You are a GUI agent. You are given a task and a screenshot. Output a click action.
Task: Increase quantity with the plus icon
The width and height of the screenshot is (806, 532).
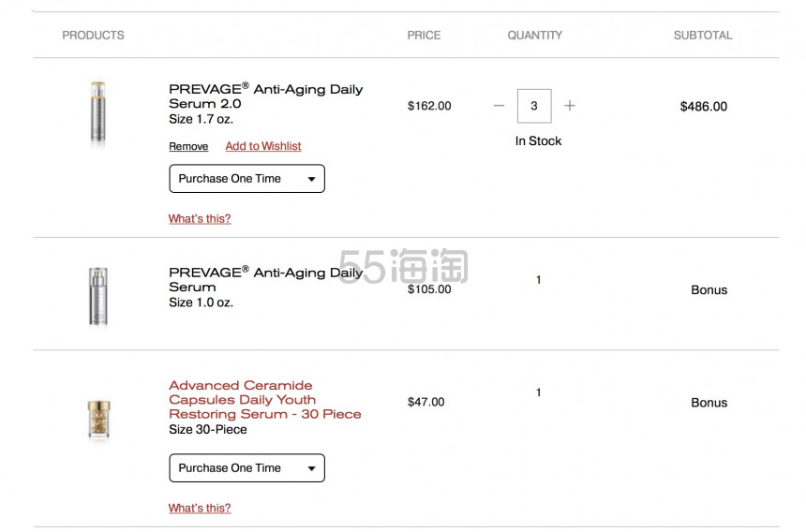tap(570, 106)
